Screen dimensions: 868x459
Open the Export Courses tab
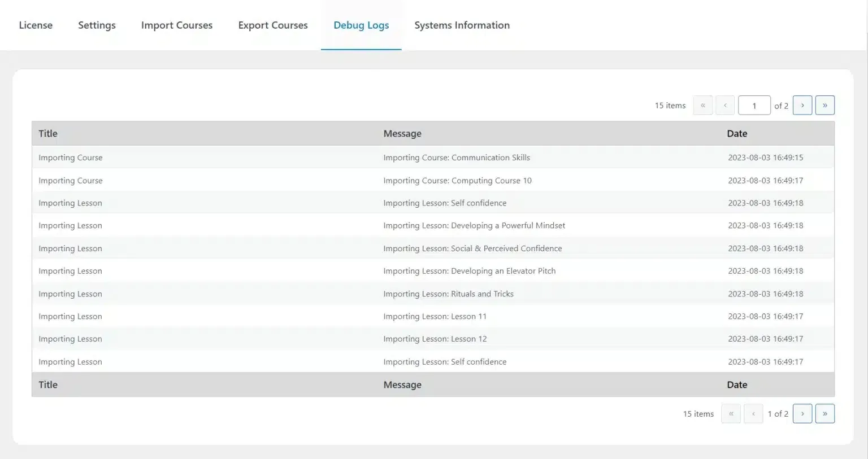[x=273, y=25]
